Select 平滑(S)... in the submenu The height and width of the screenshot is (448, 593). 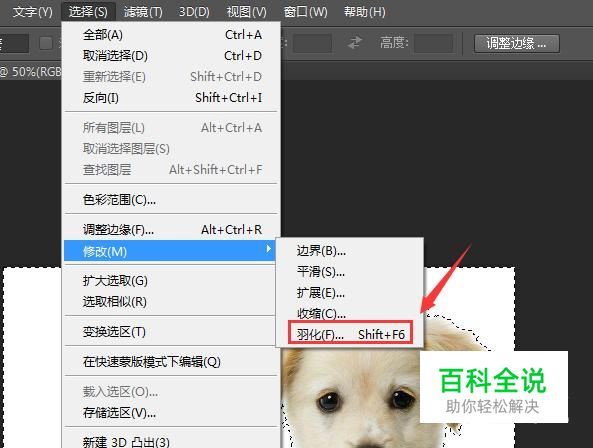350,271
